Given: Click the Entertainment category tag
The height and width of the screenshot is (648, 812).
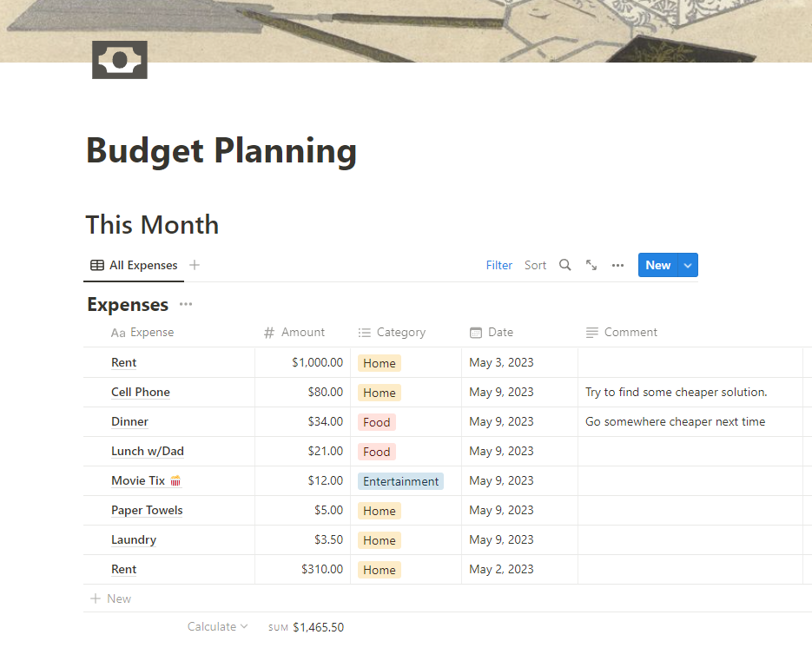Looking at the screenshot, I should (401, 481).
